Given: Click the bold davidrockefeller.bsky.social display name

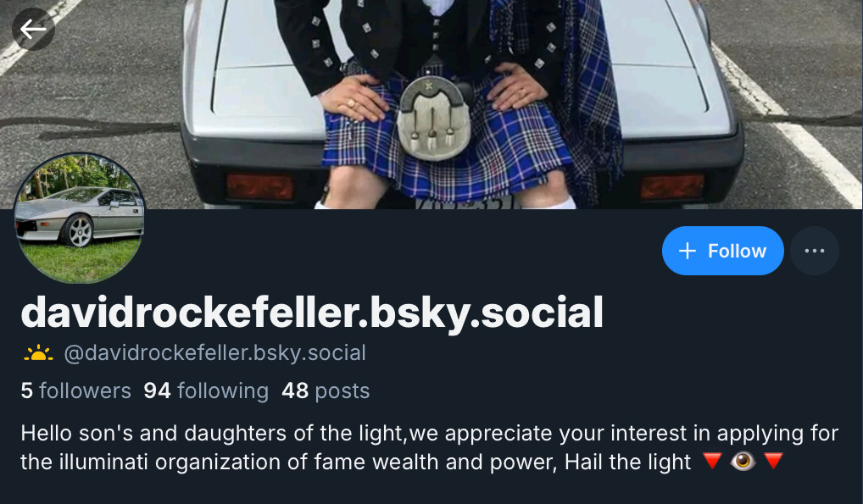Looking at the screenshot, I should (312, 313).
